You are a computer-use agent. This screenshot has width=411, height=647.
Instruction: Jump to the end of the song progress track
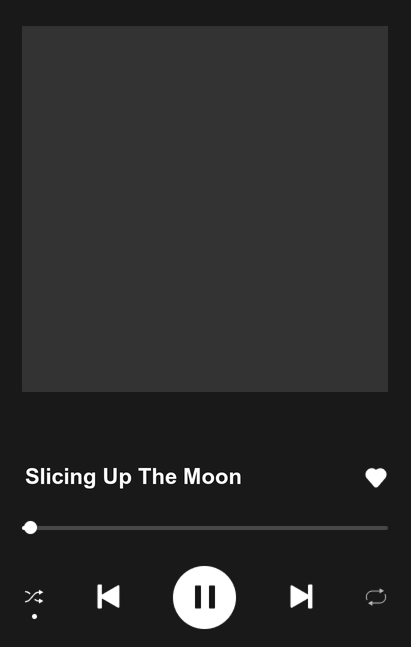point(386,528)
